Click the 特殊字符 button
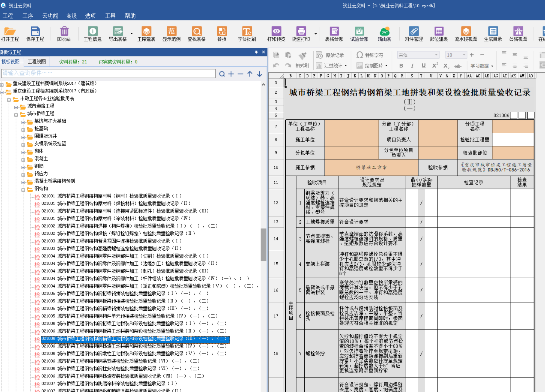 (370, 55)
